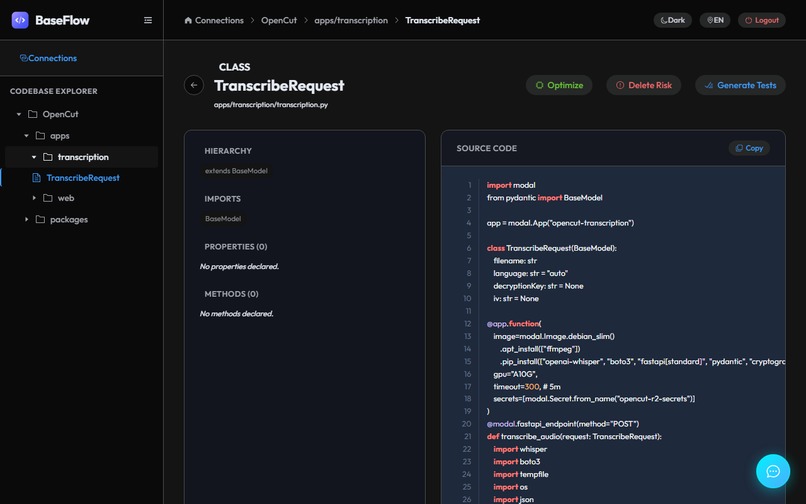Expand the web folder arrow
The image size is (806, 504).
pyautogui.click(x=34, y=198)
